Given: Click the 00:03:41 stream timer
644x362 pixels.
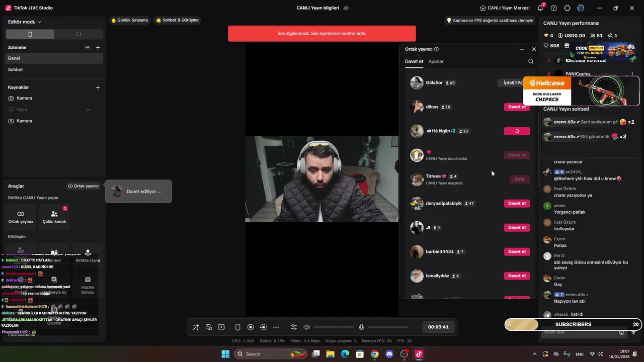Looking at the screenshot, I should (438, 327).
